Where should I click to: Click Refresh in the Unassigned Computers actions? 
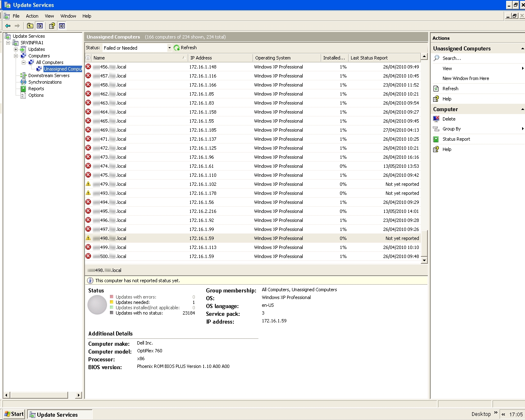[450, 88]
